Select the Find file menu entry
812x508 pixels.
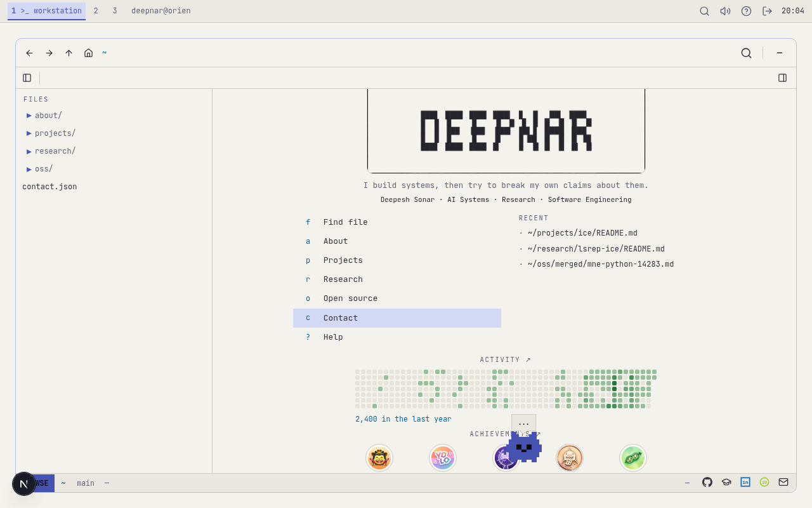point(397,222)
